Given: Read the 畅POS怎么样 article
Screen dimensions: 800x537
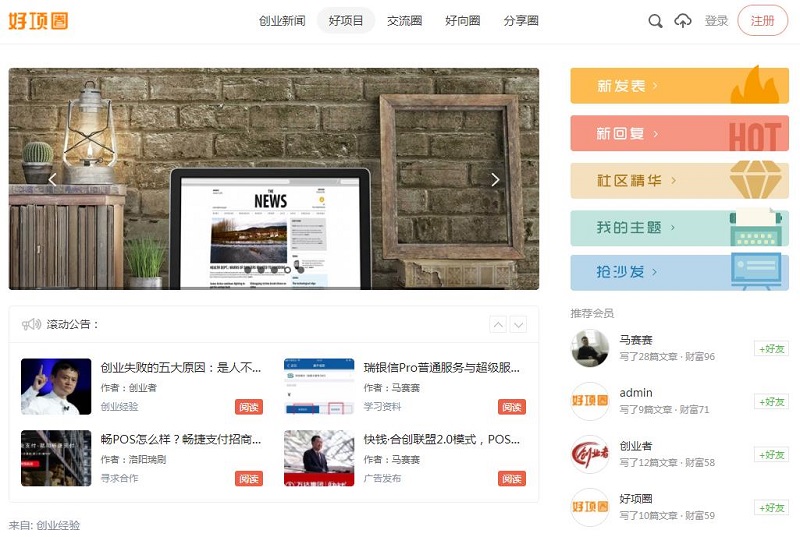Looking at the screenshot, I should [x=250, y=478].
